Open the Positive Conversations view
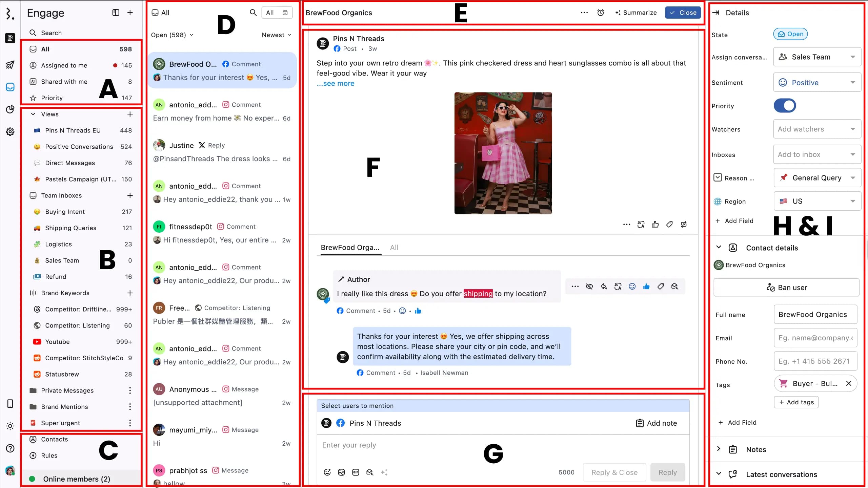Image resolution: width=868 pixels, height=488 pixels. tap(81, 147)
